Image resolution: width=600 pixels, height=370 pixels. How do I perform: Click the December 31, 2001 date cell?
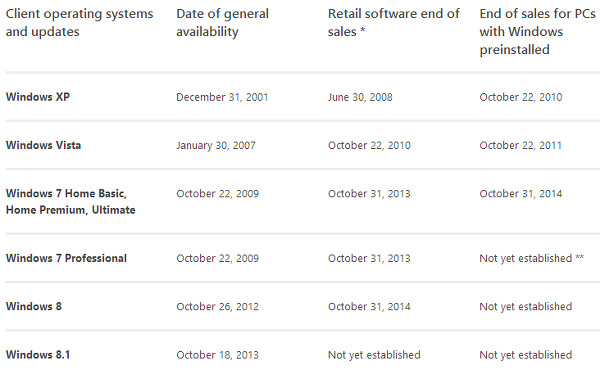click(x=222, y=97)
